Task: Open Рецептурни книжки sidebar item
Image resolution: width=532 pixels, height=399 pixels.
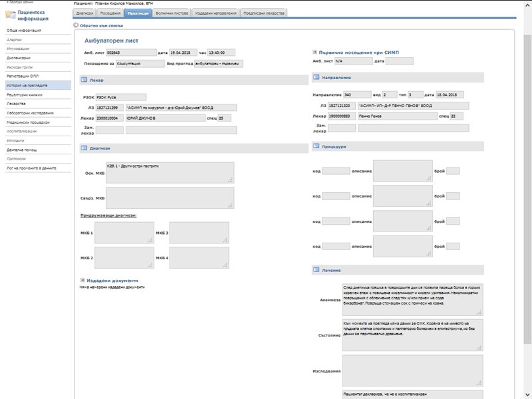Action: (24, 95)
